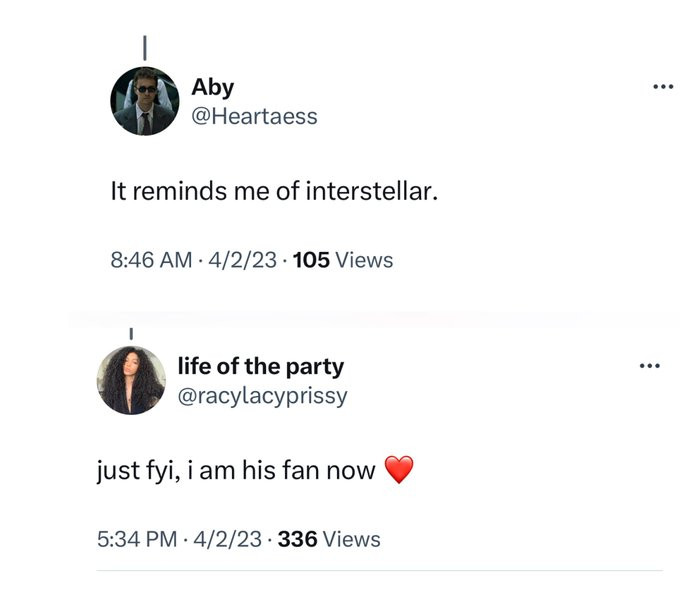This screenshot has width=680, height=610.
Task: Open Aby's profile picture
Action: [x=145, y=101]
